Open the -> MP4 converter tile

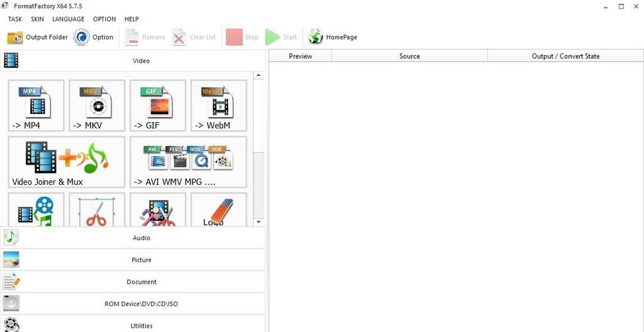[36, 106]
